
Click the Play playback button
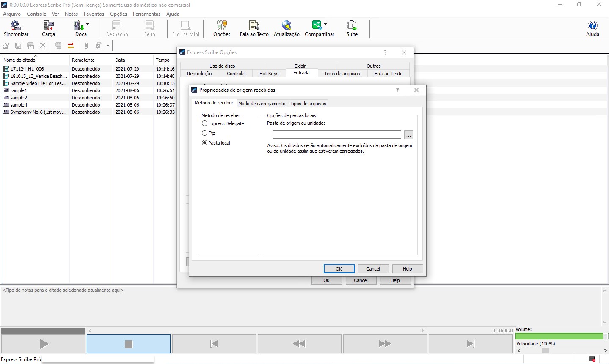43,344
